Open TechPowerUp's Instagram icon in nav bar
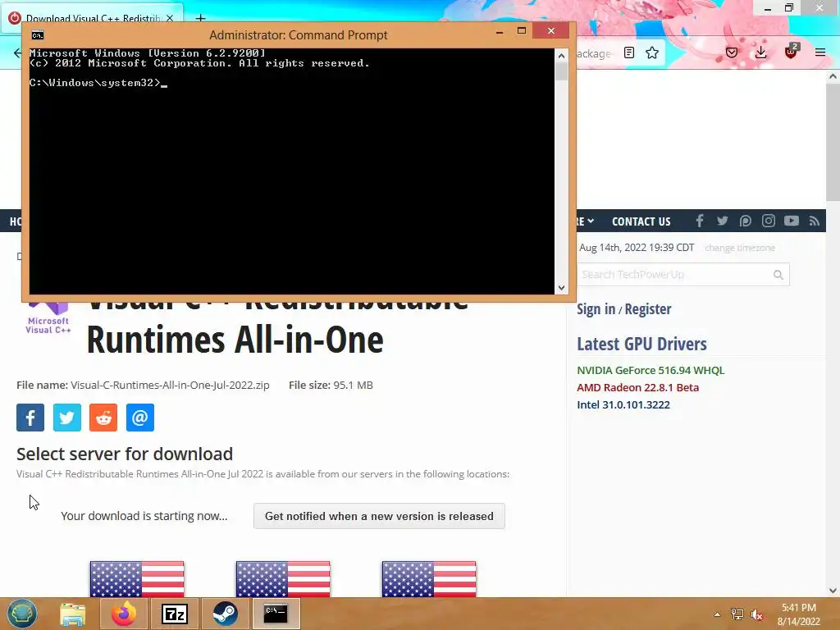This screenshot has height=630, width=840. [x=768, y=221]
